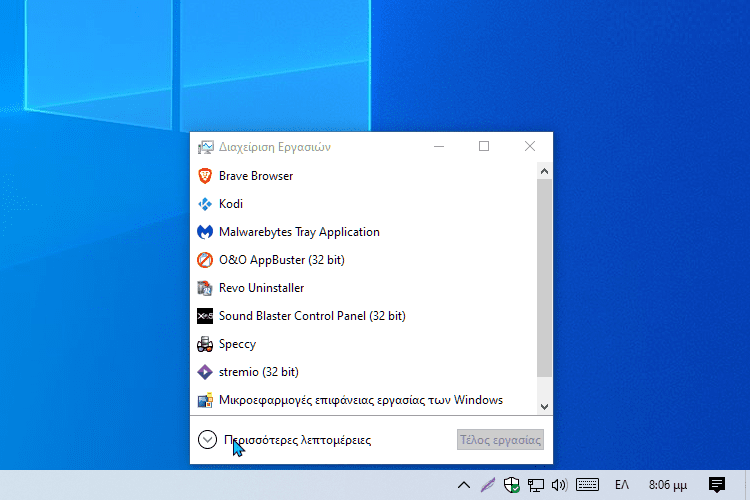This screenshot has height=500, width=750.
Task: Click the stremio icon
Action: click(205, 372)
